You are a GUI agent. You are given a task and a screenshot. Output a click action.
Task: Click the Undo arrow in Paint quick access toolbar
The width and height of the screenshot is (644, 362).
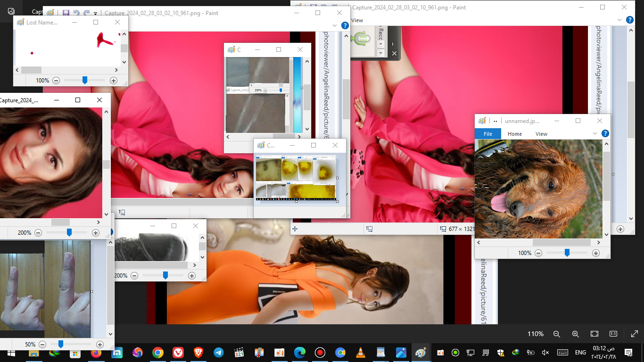click(x=76, y=13)
